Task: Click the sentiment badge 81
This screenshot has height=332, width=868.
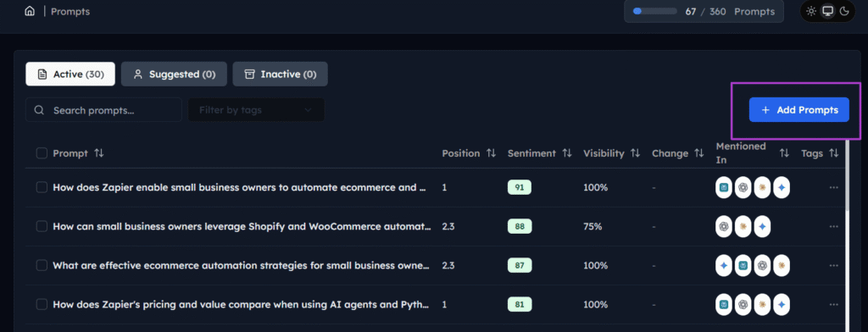Action: pyautogui.click(x=520, y=304)
